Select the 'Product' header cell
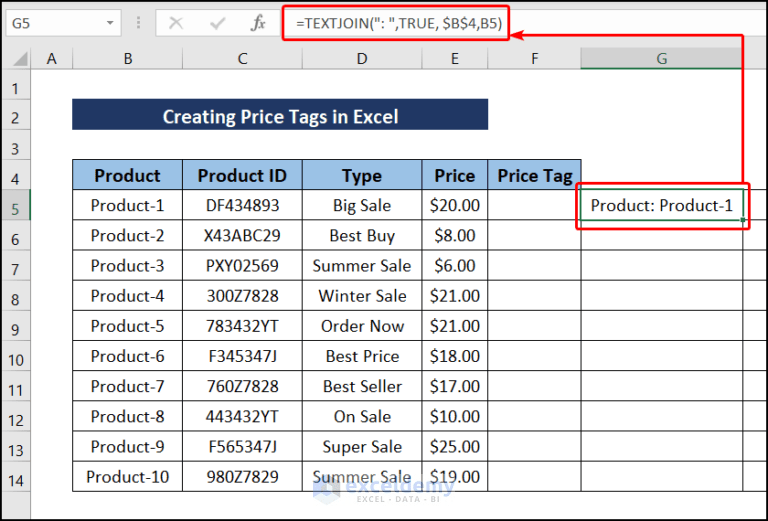Viewport: 768px width, 521px height. point(127,175)
